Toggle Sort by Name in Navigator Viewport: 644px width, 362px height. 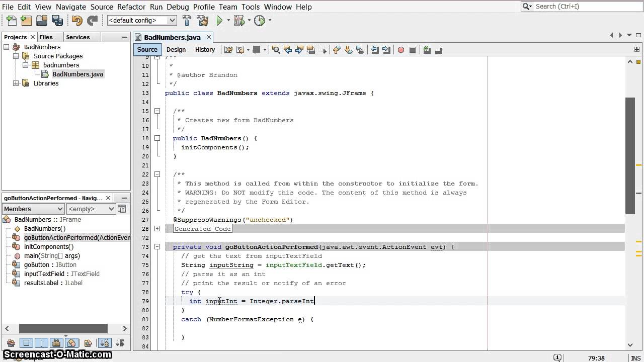click(105, 343)
